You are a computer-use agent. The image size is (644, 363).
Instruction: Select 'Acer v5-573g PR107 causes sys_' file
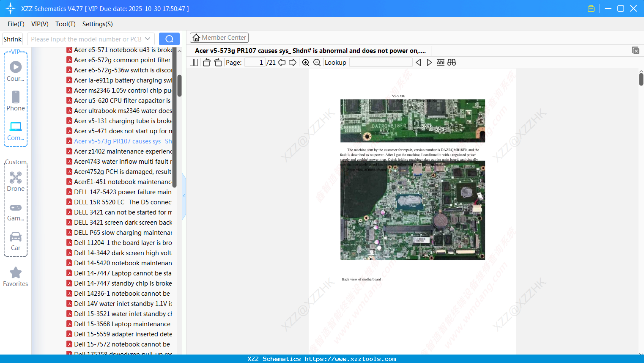(x=119, y=141)
